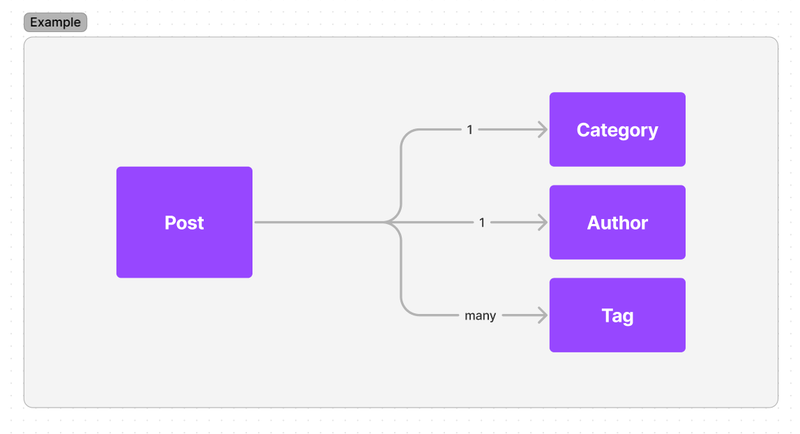Screen dimensions: 800x434
Task: Click the dotted canvas right of Example label
Action: [408, 22]
